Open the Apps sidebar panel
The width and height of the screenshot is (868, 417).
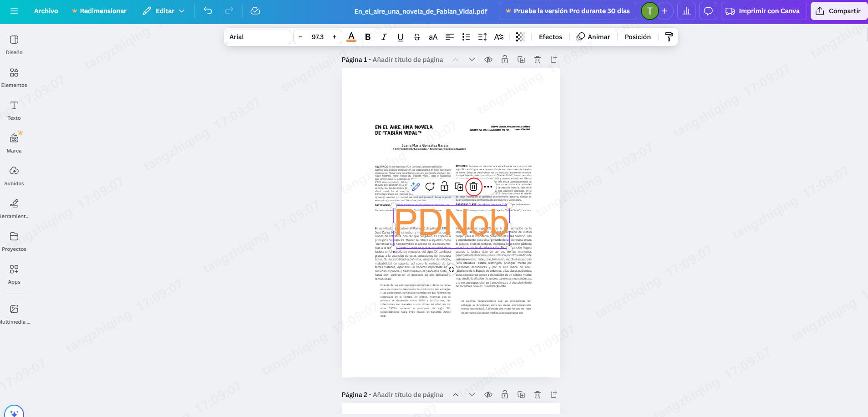click(14, 275)
